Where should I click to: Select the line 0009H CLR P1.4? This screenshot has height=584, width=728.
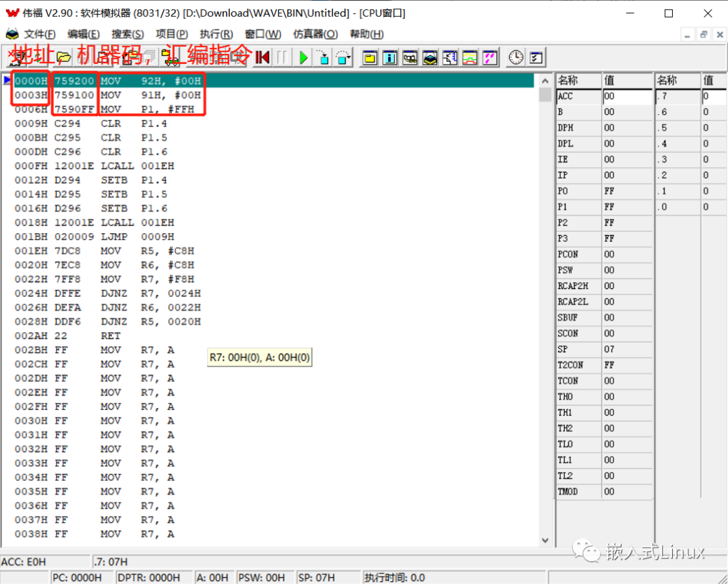(274, 124)
